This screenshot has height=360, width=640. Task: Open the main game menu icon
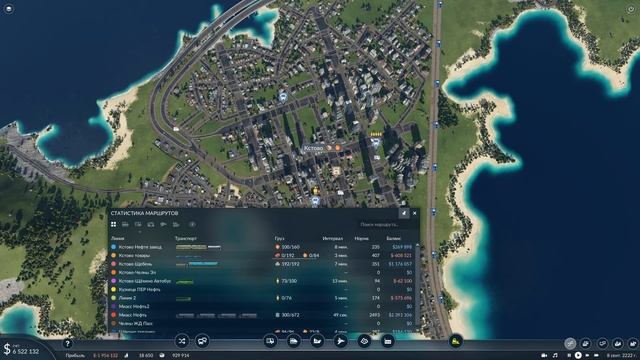pyautogui.click(x=9, y=9)
